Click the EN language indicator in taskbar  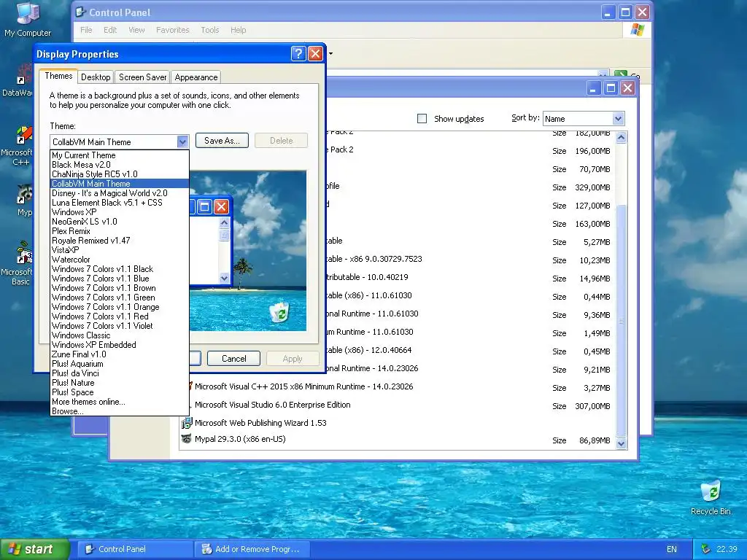coord(672,549)
